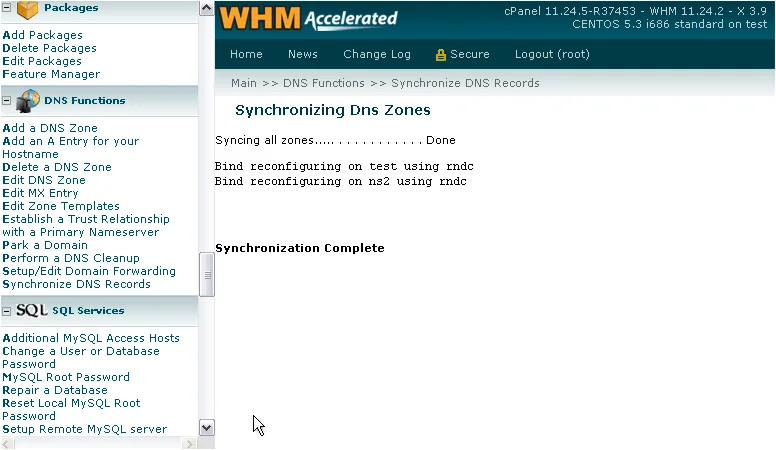This screenshot has width=776, height=450.
Task: Click the Packages box icon
Action: click(28, 9)
